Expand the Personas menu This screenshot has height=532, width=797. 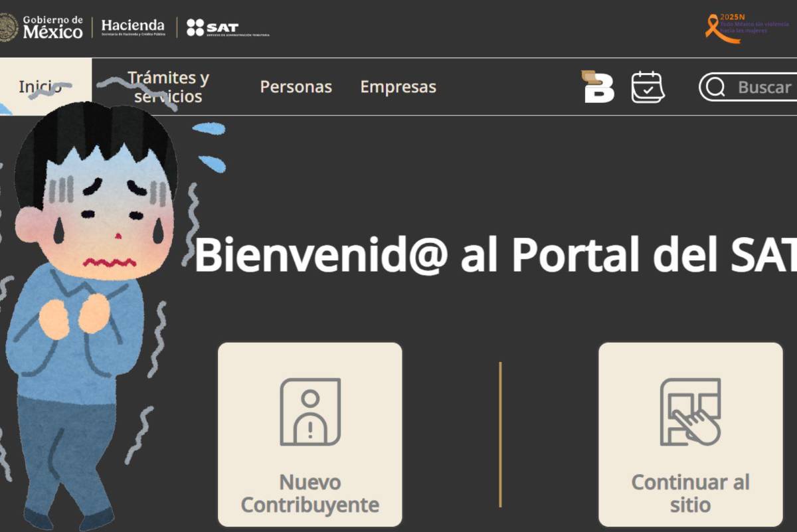[296, 87]
